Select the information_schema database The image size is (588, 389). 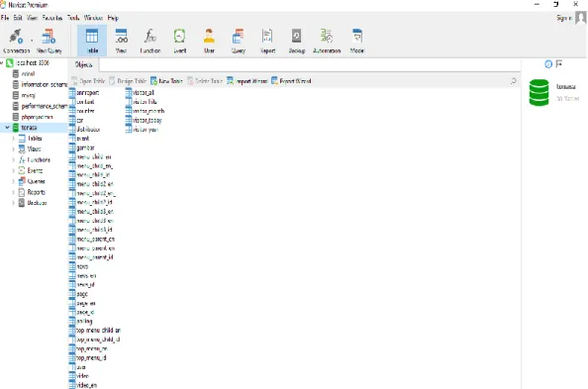click(x=40, y=84)
